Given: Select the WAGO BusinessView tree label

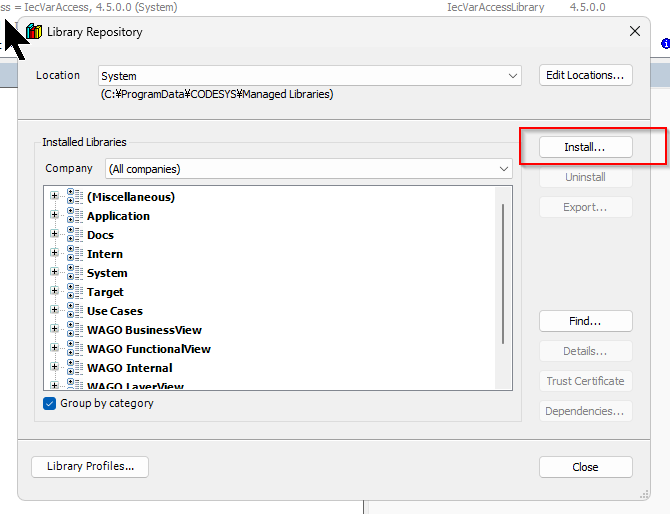Looking at the screenshot, I should [x=144, y=330].
